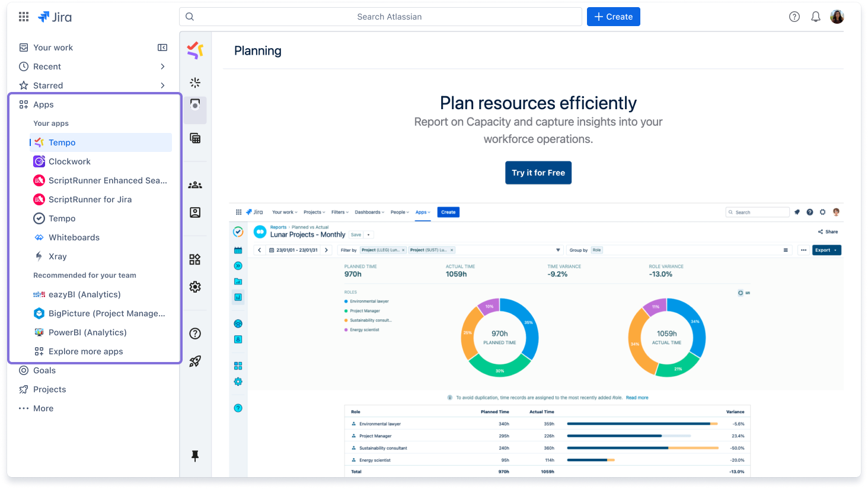Click the sparkle burst icon in Tempo sidebar

tap(195, 82)
